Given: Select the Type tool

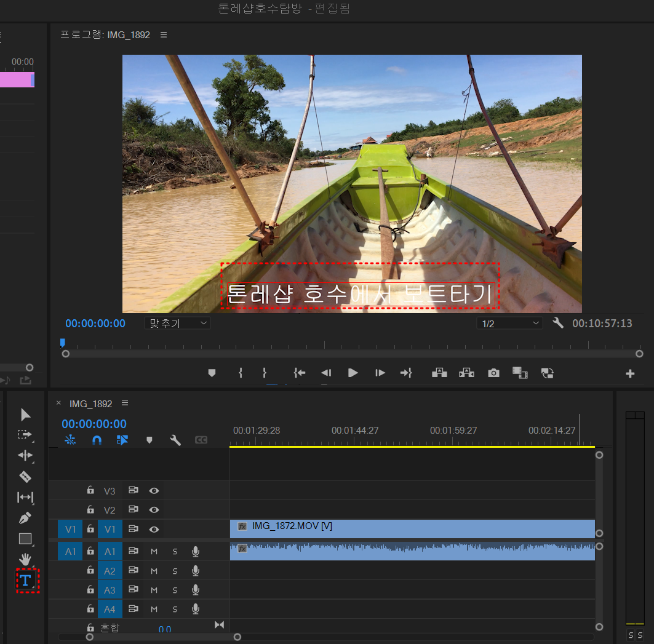Looking at the screenshot, I should (25, 580).
